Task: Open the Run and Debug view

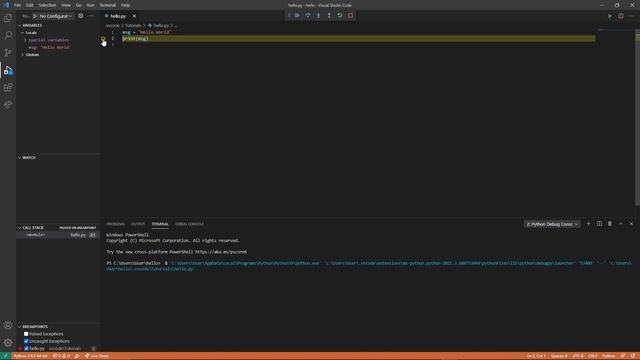Action: point(8,70)
